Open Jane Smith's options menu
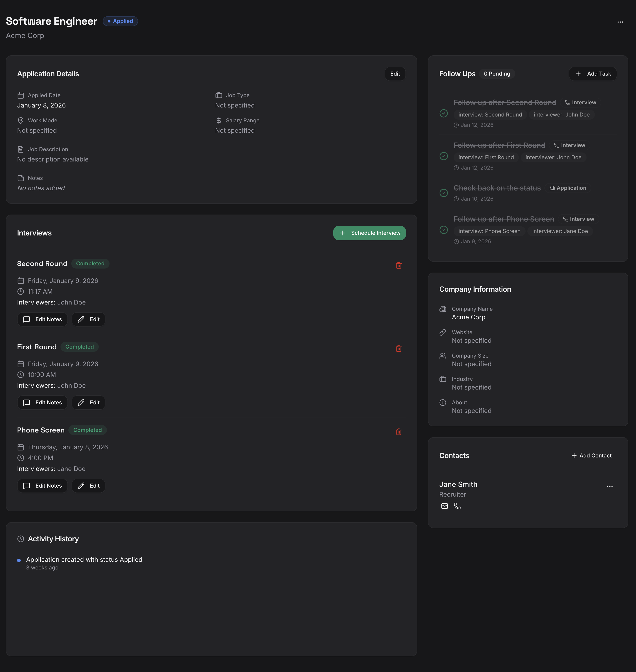The height and width of the screenshot is (672, 636). pos(609,486)
